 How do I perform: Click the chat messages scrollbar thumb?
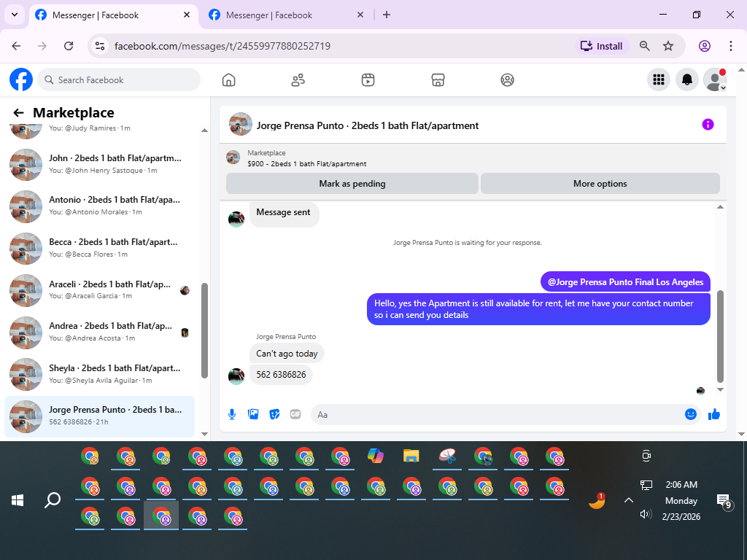click(x=720, y=336)
